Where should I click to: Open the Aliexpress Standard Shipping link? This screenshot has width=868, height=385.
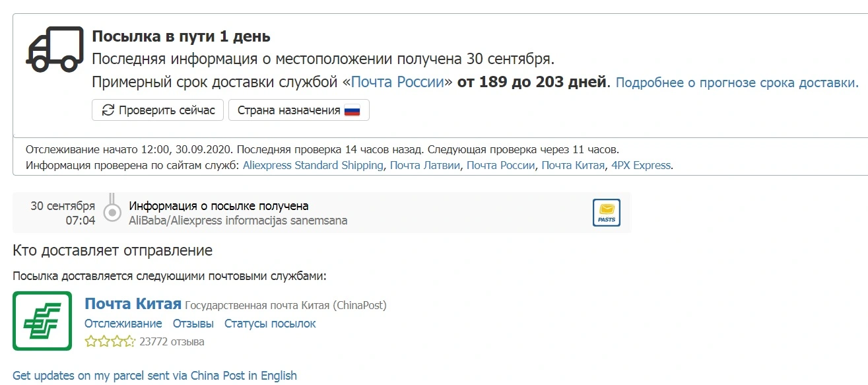[x=313, y=165]
